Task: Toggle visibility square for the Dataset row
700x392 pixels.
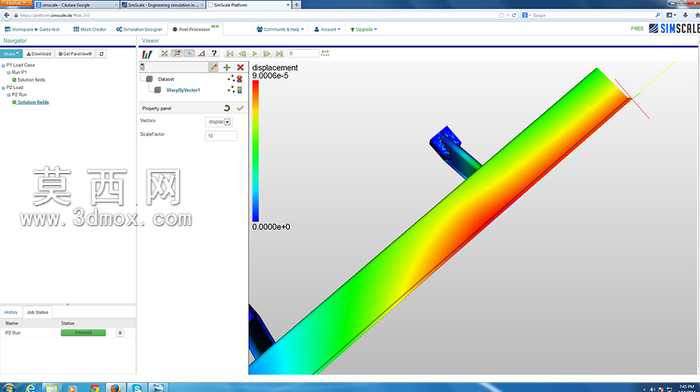Action: [x=150, y=79]
